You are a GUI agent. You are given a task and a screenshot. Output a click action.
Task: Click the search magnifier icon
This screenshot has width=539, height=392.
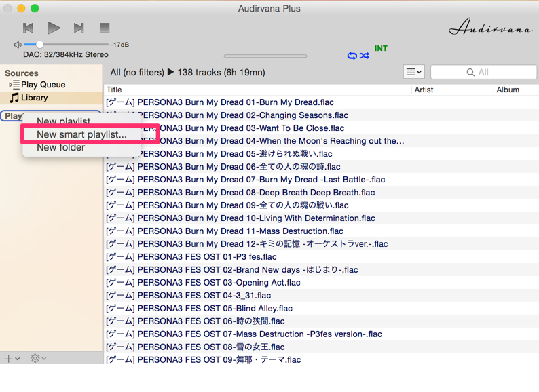click(470, 72)
